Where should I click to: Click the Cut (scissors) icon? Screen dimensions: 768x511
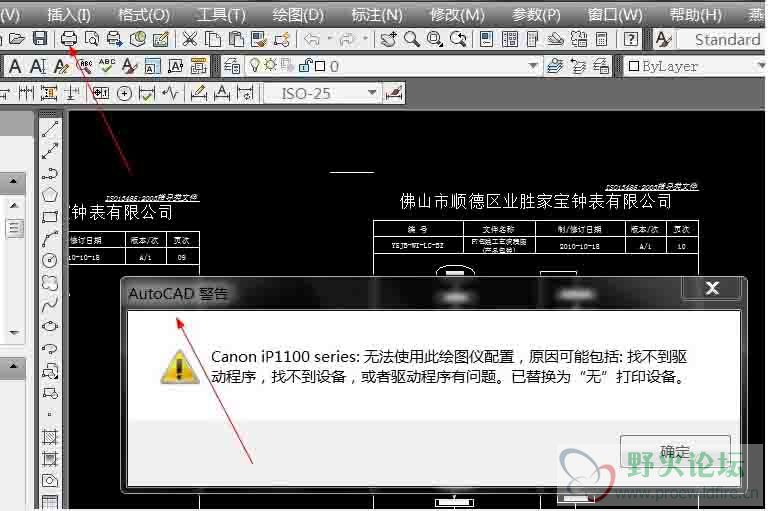(189, 39)
